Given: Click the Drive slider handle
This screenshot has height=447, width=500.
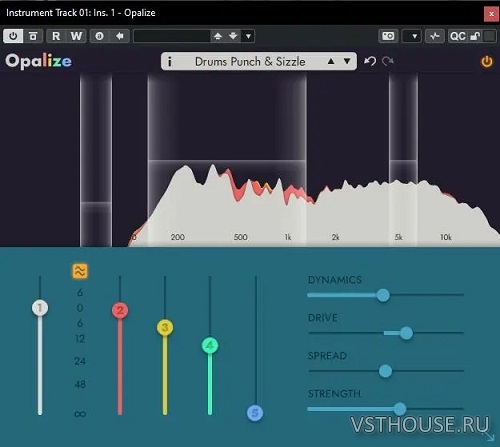Looking at the screenshot, I should (406, 333).
